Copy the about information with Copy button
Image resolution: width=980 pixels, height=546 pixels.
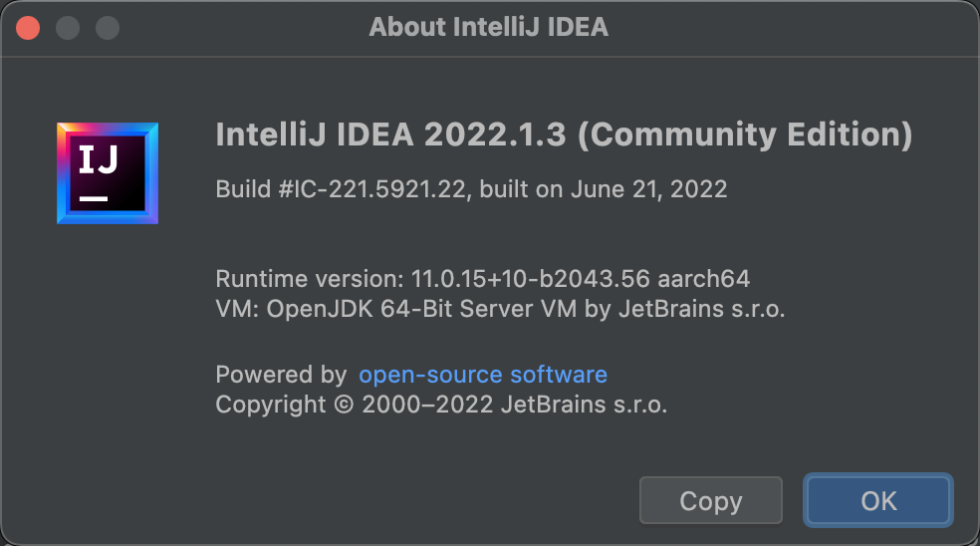(711, 500)
